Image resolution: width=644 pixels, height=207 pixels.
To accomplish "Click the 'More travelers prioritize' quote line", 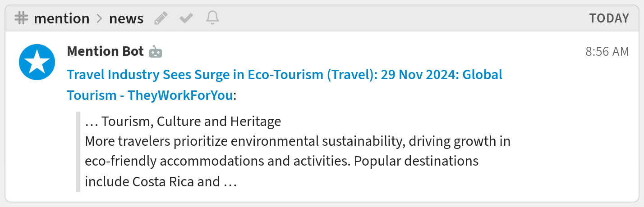I will tap(297, 141).
